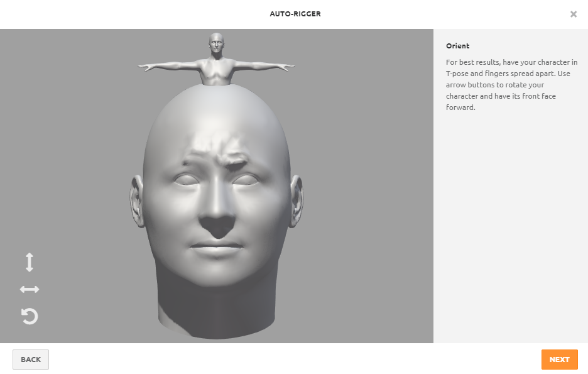Reset orientation with circular undo arrow icon
Viewport: 588px width, 374px height.
pyautogui.click(x=30, y=316)
